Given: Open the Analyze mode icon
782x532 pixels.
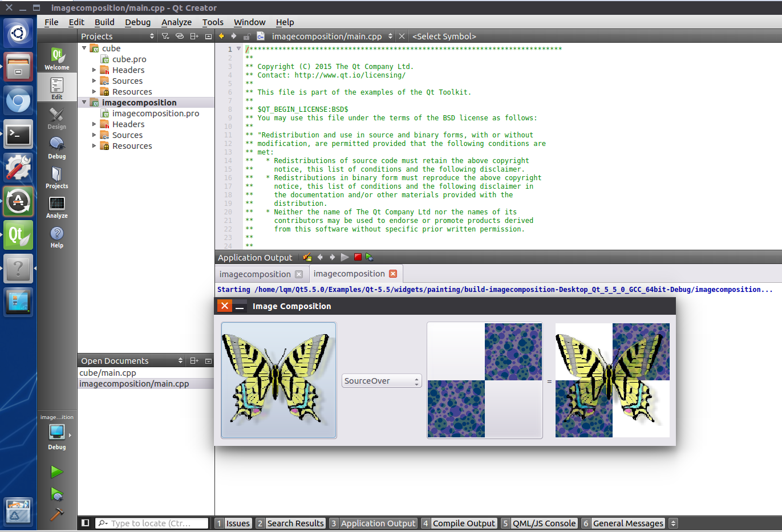Looking at the screenshot, I should point(56,207).
